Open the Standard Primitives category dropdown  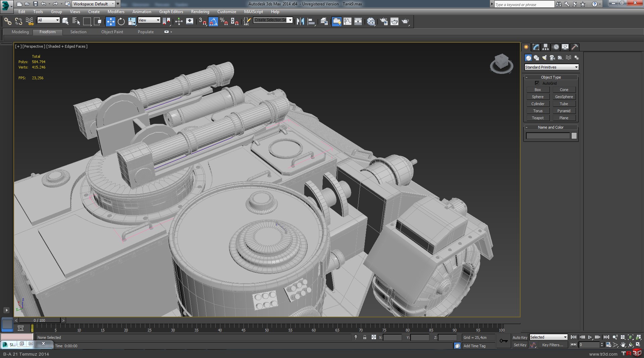point(551,67)
